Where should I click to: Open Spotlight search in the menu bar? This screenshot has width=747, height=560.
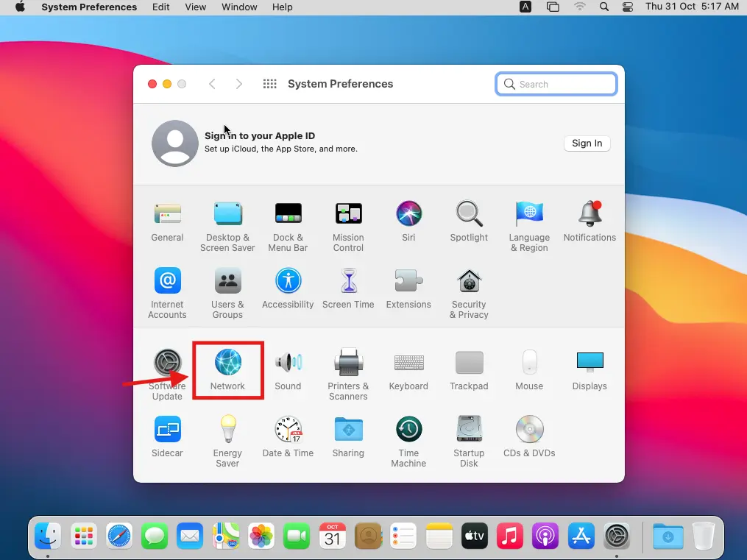(x=604, y=7)
